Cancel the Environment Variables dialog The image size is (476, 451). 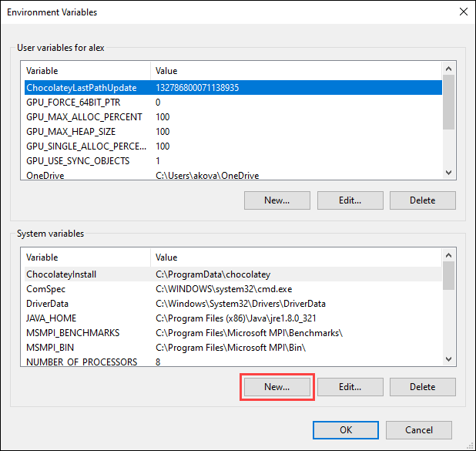pyautogui.click(x=418, y=430)
